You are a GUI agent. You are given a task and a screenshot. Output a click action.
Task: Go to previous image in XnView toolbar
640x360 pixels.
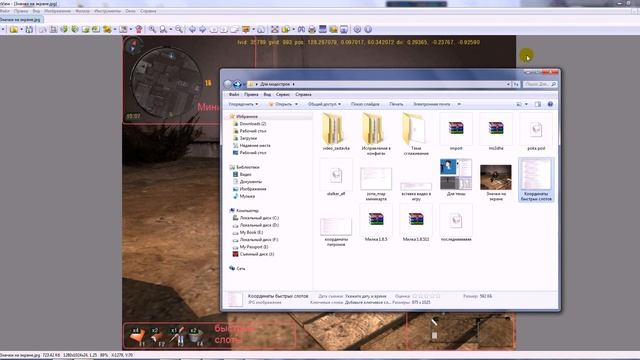tap(192, 29)
